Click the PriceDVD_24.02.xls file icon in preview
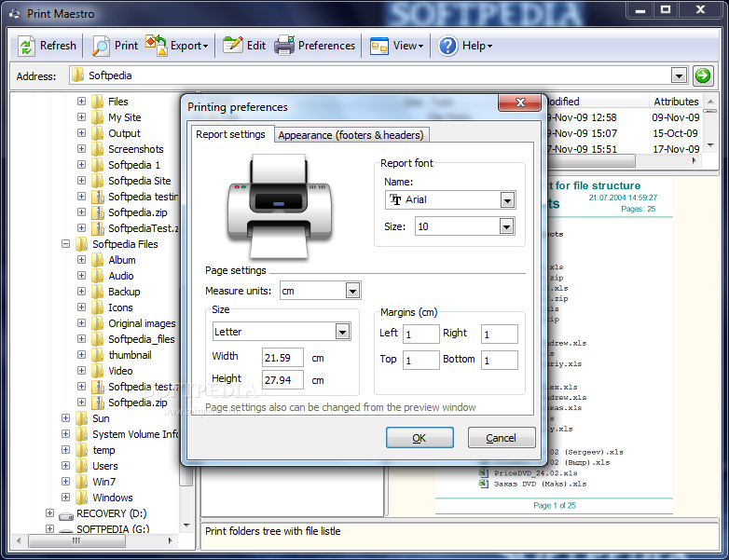The image size is (729, 560). click(484, 473)
